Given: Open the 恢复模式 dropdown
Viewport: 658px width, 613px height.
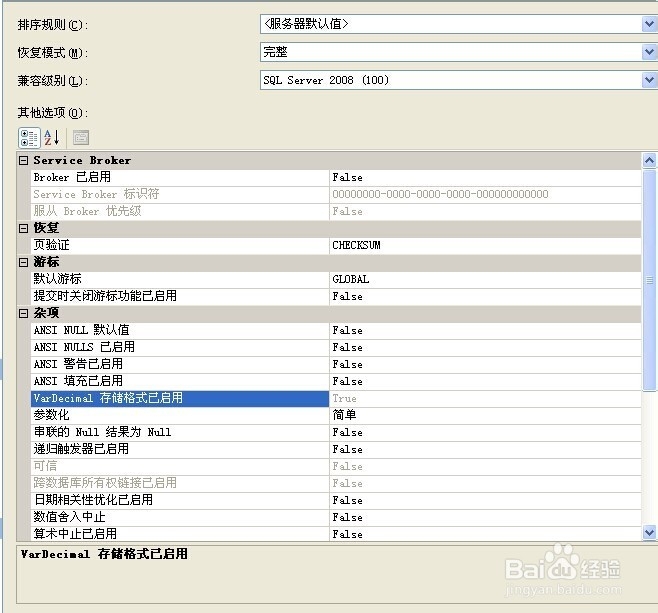Looking at the screenshot, I should point(649,52).
